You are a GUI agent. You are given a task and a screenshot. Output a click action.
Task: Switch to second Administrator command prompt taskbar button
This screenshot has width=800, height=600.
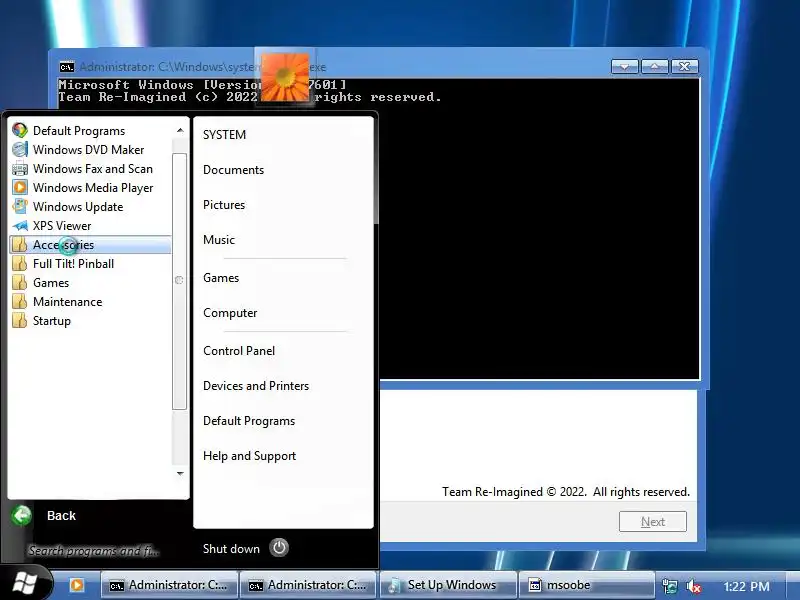pyautogui.click(x=309, y=585)
